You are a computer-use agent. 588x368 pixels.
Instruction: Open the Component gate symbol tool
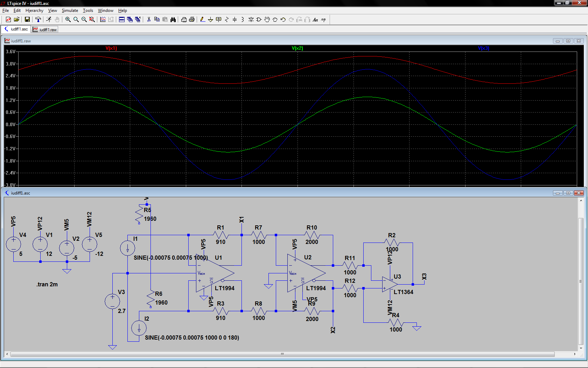[259, 20]
